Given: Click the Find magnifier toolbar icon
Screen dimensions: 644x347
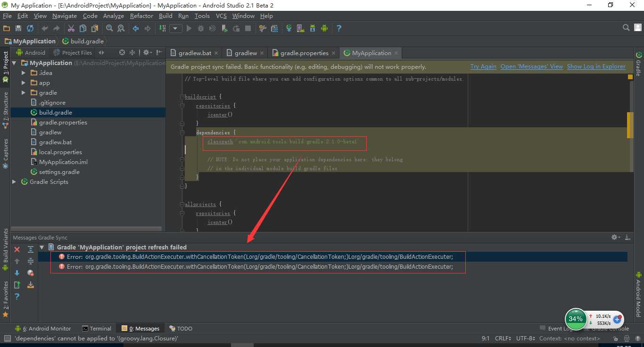Looking at the screenshot, I should (109, 28).
